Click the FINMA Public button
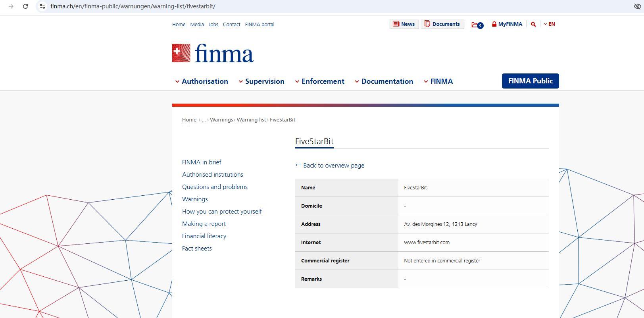Viewport: 644px width, 318px height. (530, 81)
